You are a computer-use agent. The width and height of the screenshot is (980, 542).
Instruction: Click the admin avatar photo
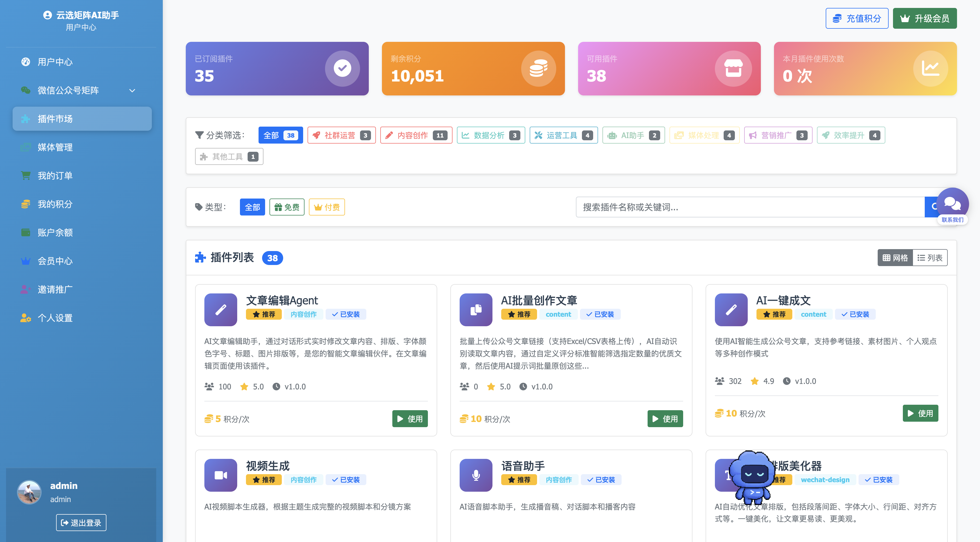coord(29,492)
